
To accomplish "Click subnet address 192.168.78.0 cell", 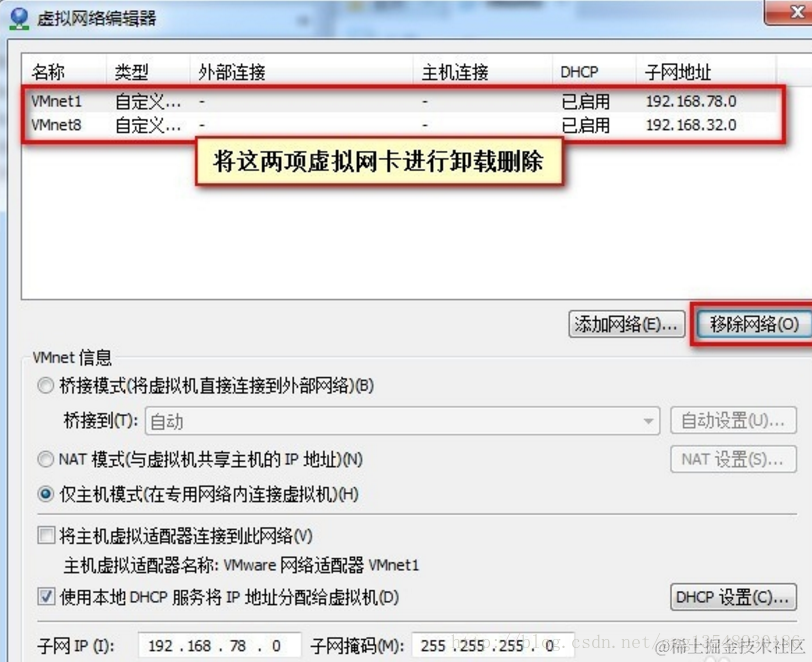I will pos(691,101).
